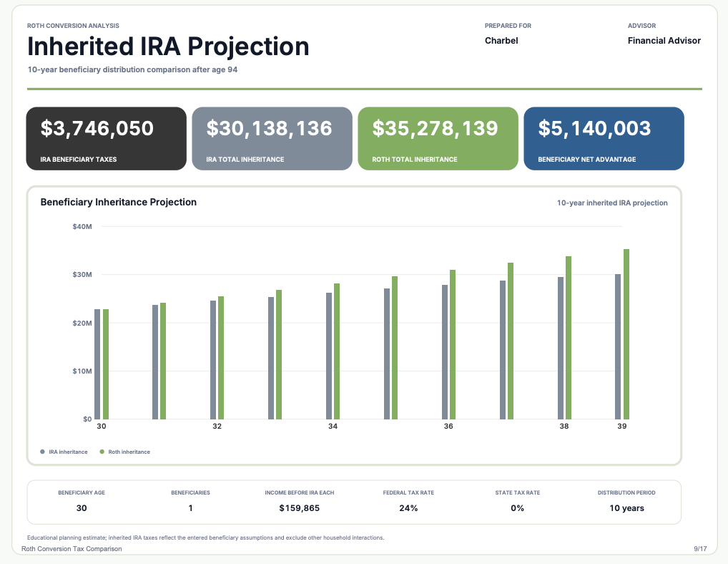The width and height of the screenshot is (728, 564).
Task: Click the $10M y-axis label
Action: pyautogui.click(x=82, y=371)
